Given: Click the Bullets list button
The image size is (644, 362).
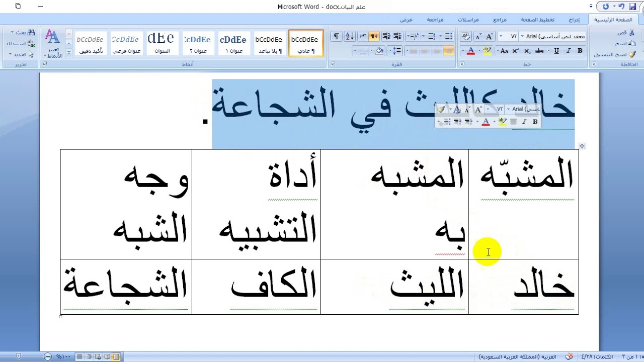Looking at the screenshot, I should pyautogui.click(x=448, y=36).
